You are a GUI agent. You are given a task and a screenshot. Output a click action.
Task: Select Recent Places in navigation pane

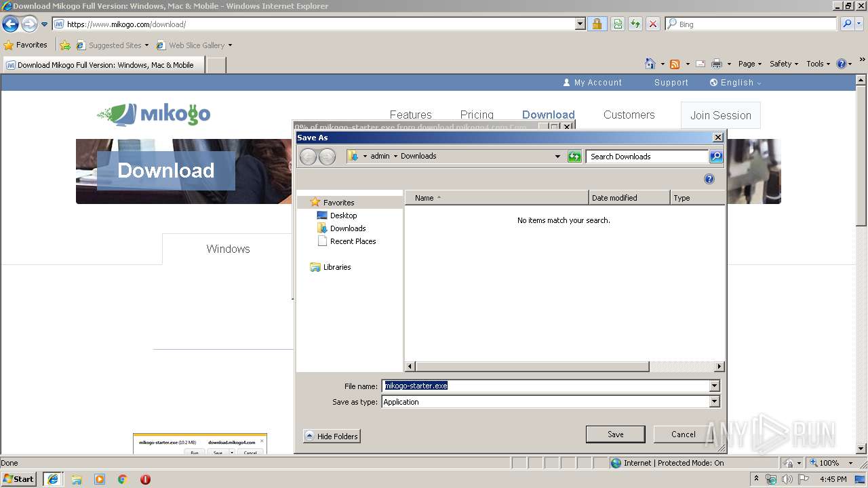point(347,241)
